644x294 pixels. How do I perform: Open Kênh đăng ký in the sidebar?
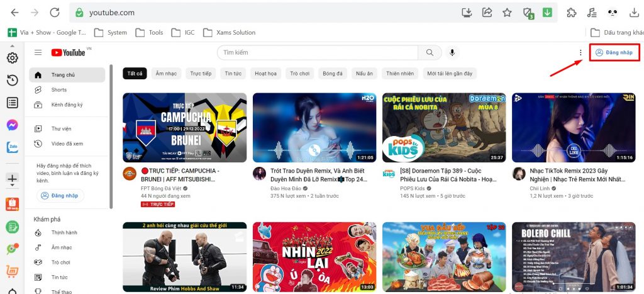(67, 105)
